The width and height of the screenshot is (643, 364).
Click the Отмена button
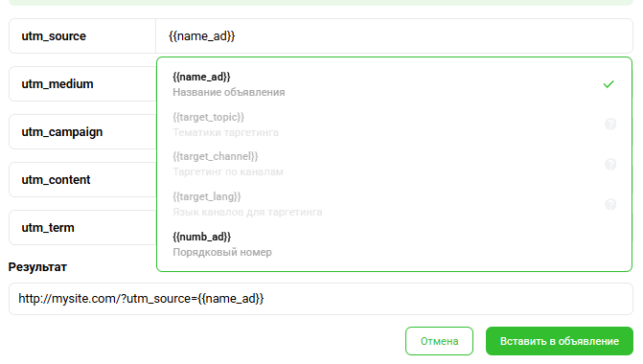point(439,341)
